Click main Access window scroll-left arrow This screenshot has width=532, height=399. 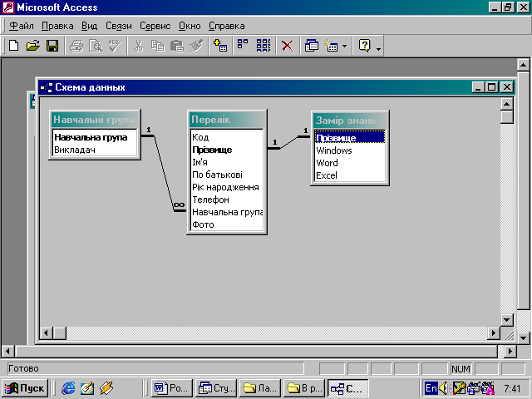(8, 352)
